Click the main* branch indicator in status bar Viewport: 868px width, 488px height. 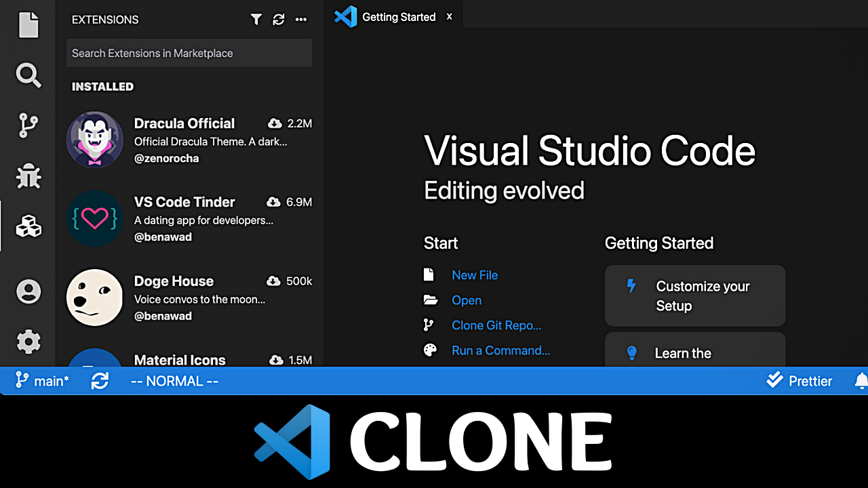(42, 381)
